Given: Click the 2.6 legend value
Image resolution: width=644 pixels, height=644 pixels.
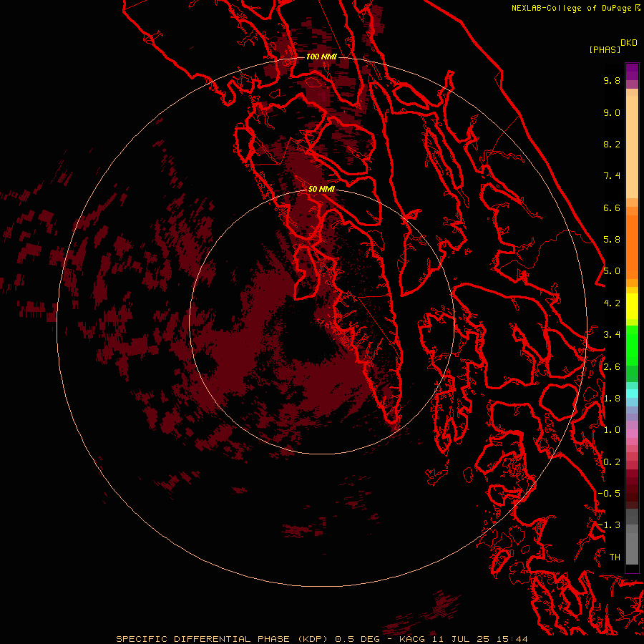Looking at the screenshot, I should (x=612, y=367).
